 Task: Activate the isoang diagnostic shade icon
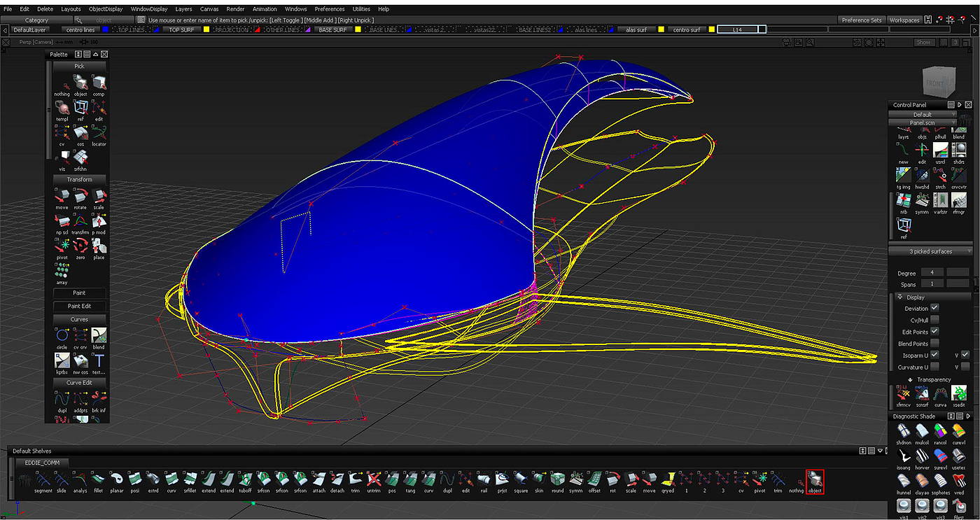tap(903, 456)
